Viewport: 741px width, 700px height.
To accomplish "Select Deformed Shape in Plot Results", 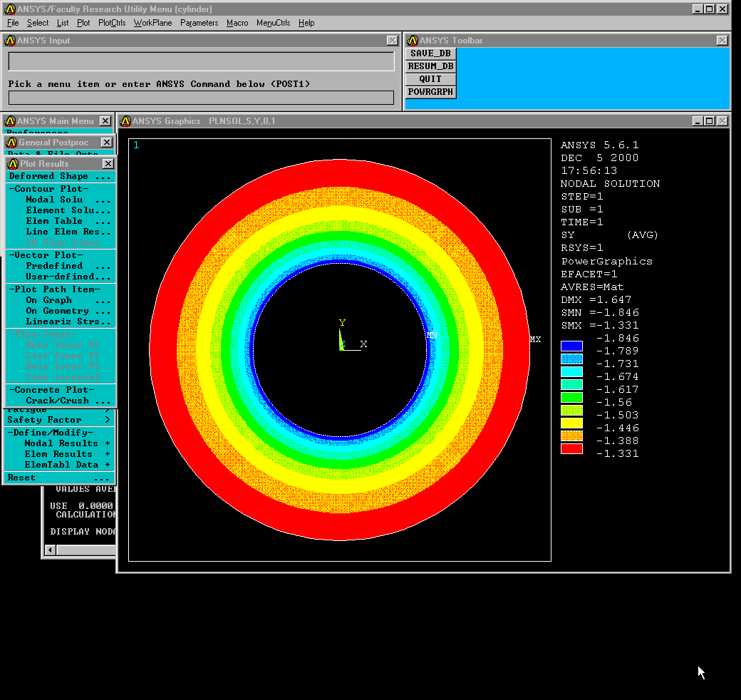I will 60,176.
